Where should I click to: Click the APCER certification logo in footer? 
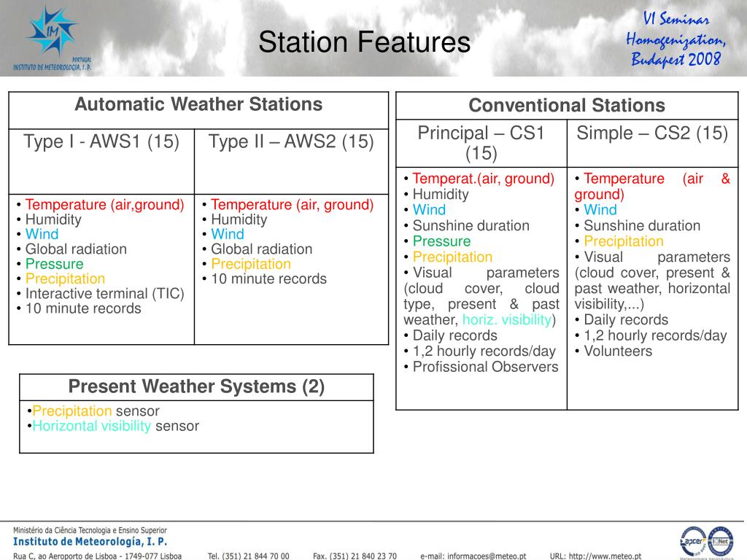[693, 542]
